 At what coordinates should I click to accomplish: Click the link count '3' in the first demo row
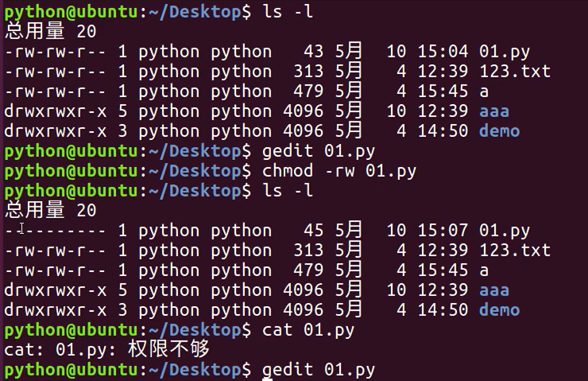(122, 131)
